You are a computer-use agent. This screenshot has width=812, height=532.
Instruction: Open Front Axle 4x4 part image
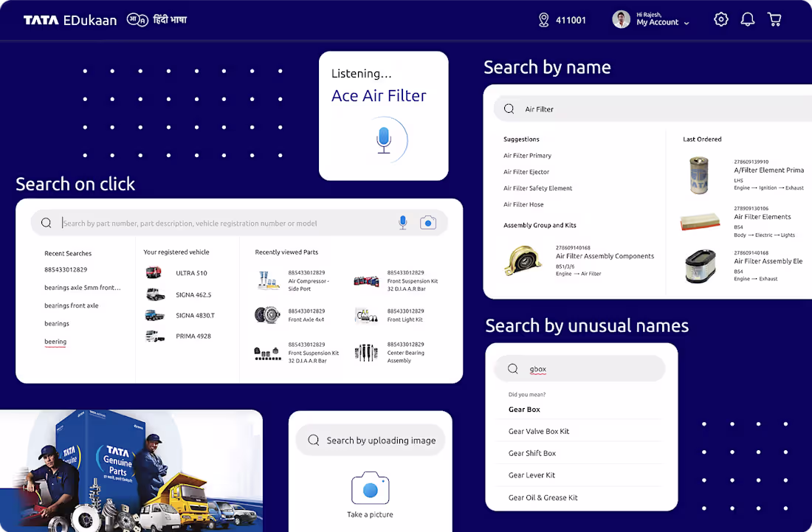click(267, 314)
